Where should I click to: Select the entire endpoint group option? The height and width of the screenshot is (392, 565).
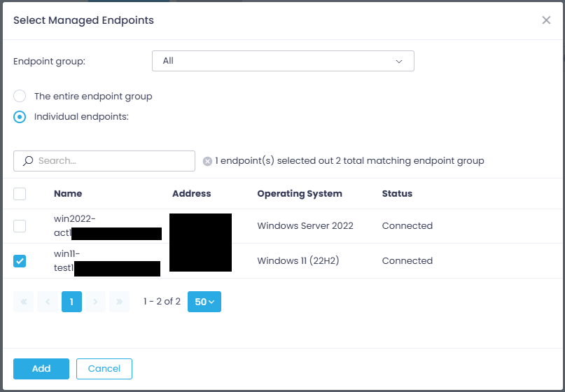point(20,96)
